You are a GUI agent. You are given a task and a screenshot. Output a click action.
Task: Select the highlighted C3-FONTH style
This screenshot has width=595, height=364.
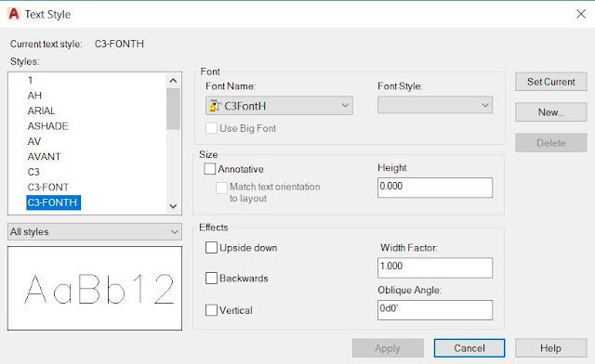click(53, 202)
